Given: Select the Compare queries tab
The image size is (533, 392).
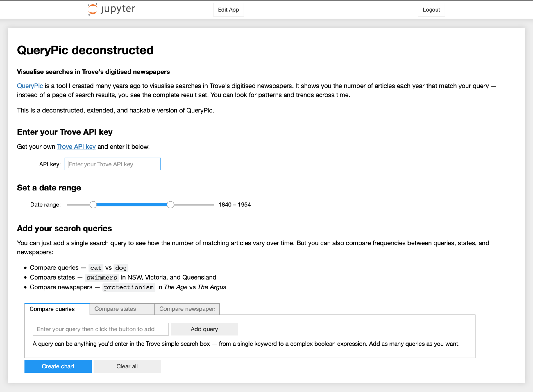Looking at the screenshot, I should point(57,309).
